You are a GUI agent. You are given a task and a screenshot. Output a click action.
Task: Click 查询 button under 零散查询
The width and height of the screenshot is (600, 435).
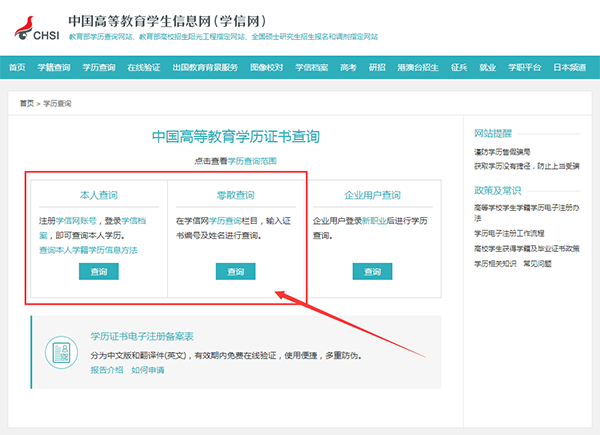point(235,272)
